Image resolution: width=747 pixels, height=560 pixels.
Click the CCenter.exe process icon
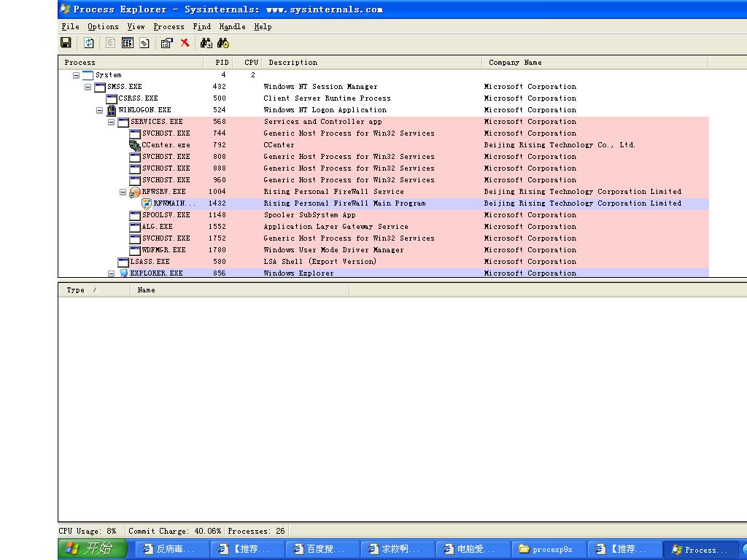coord(135,145)
